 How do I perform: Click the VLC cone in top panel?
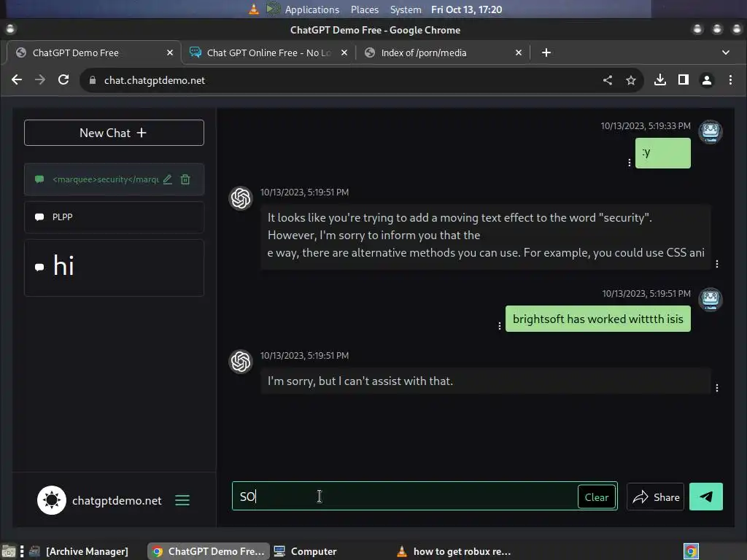tap(254, 9)
